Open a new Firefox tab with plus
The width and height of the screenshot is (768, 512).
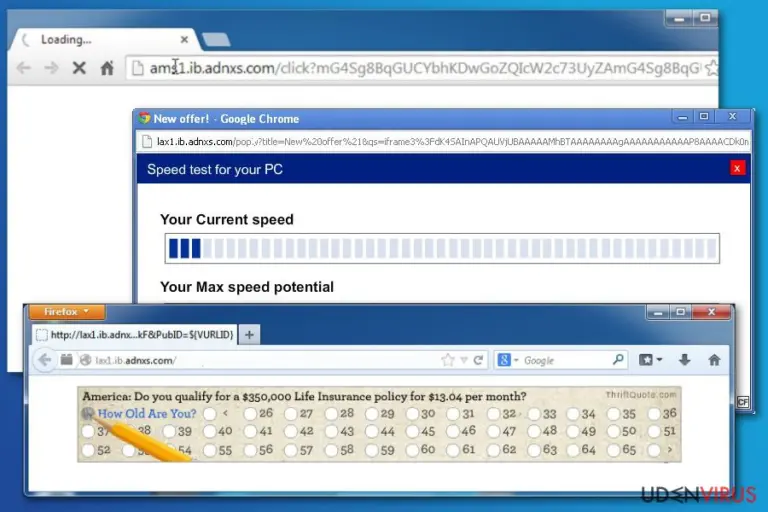click(249, 335)
